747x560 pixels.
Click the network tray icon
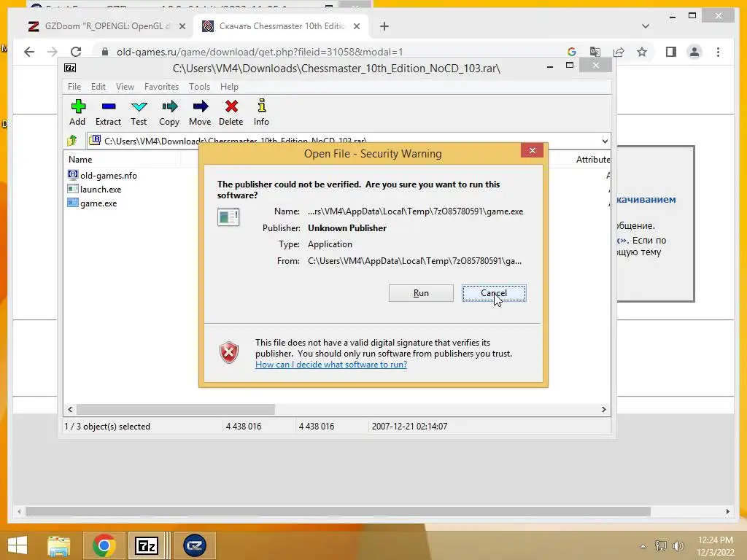[661, 546]
